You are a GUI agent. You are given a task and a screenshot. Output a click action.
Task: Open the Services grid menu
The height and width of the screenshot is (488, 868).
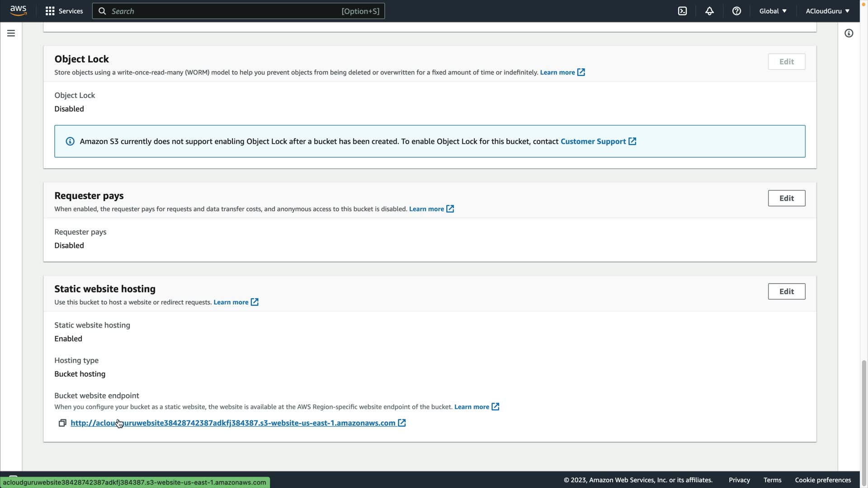[64, 11]
